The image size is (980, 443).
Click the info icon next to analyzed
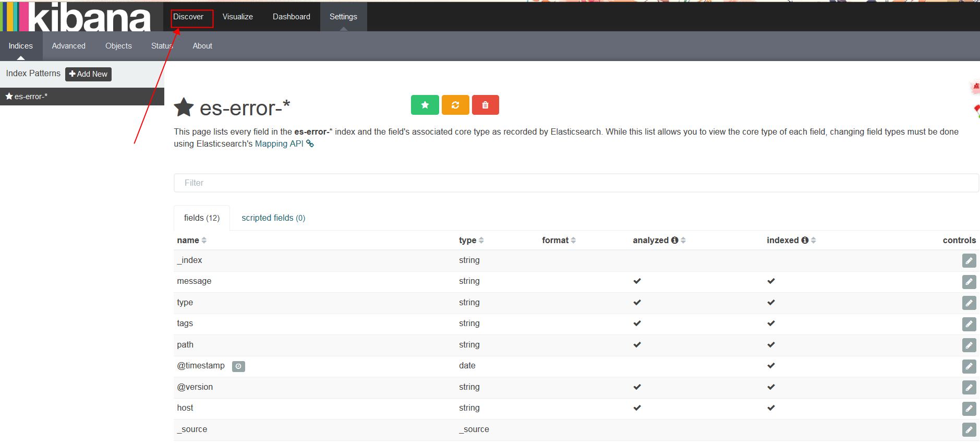click(674, 240)
